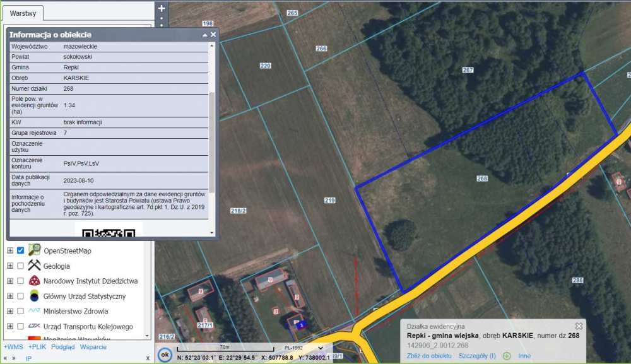
Task: Click parcel label 218/2 on the map
Action: click(239, 211)
